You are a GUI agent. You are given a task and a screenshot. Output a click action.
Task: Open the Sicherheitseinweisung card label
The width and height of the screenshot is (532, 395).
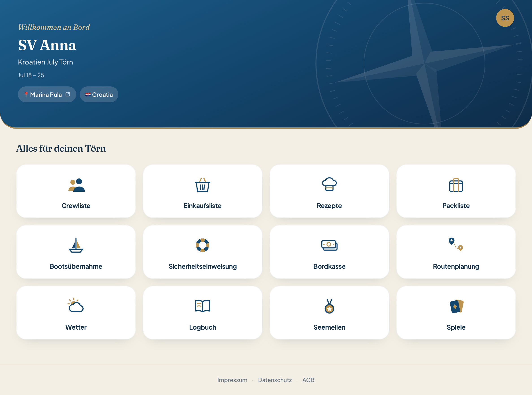tap(202, 267)
